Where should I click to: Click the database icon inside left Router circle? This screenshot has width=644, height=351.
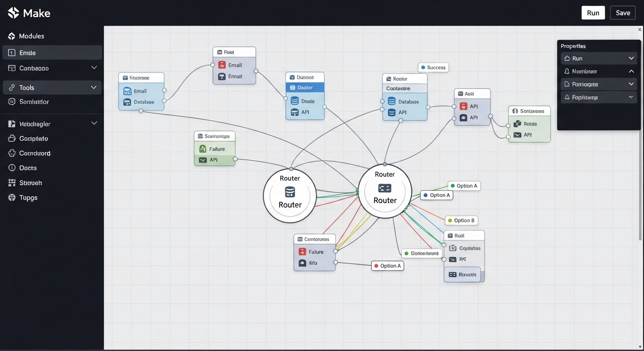coord(290,191)
